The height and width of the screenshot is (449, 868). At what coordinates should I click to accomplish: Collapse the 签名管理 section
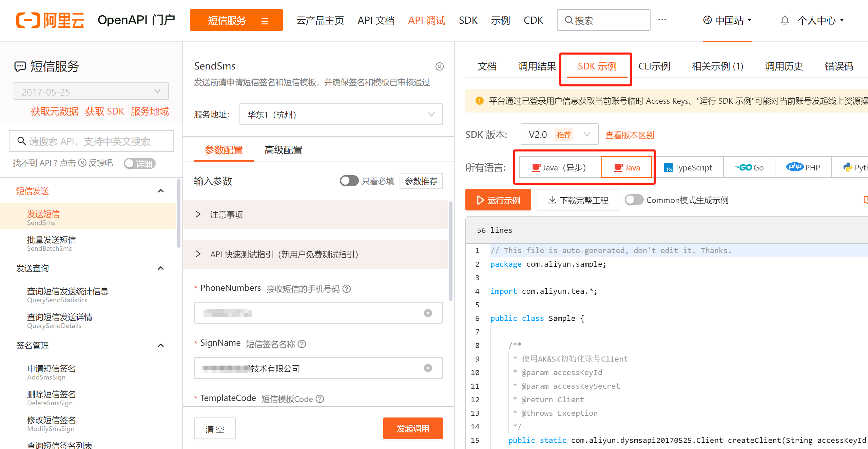(161, 345)
